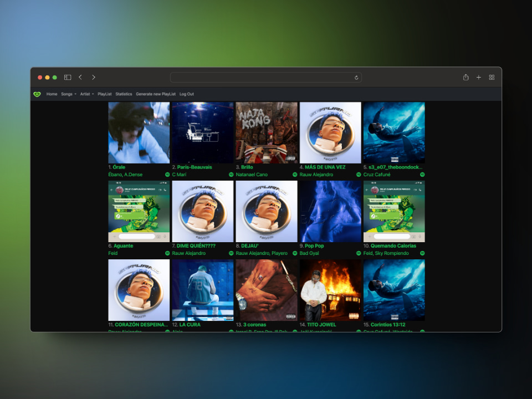The height and width of the screenshot is (399, 532).
Task: Open the PlayList page
Action: coord(105,94)
